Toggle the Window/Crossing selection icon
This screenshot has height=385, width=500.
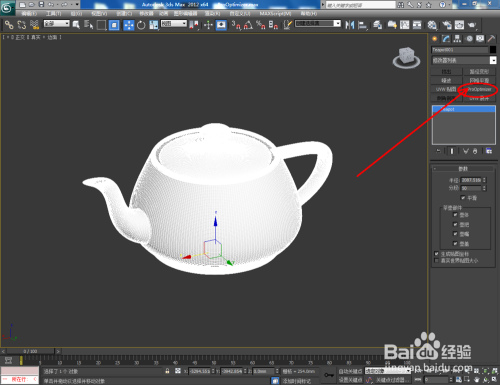pos(114,25)
